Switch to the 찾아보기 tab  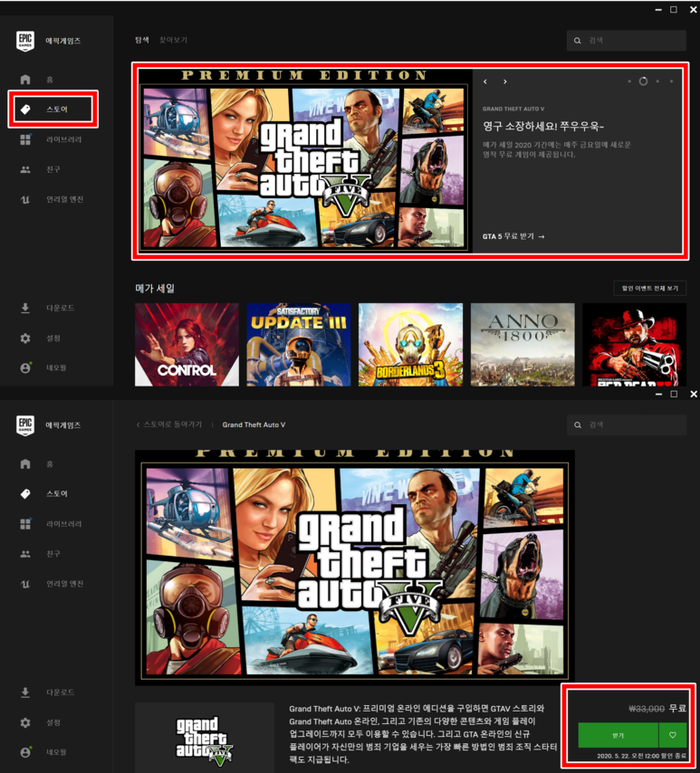(x=173, y=40)
